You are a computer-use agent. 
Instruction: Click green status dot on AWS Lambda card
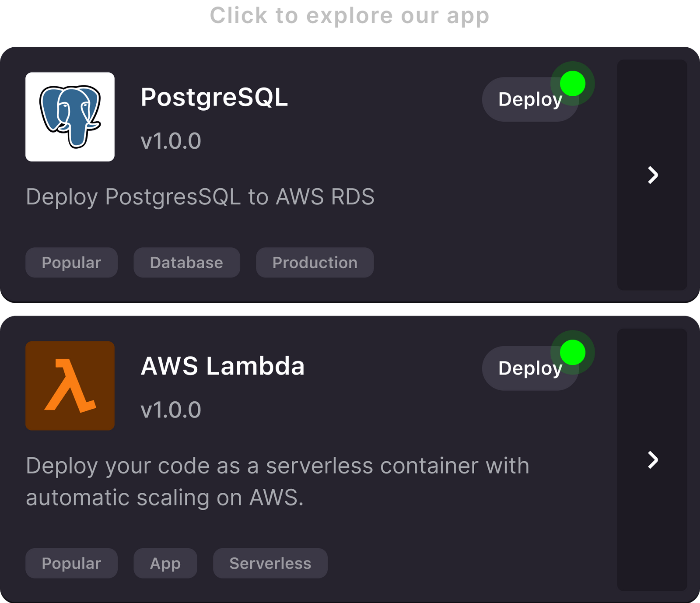coord(572,352)
